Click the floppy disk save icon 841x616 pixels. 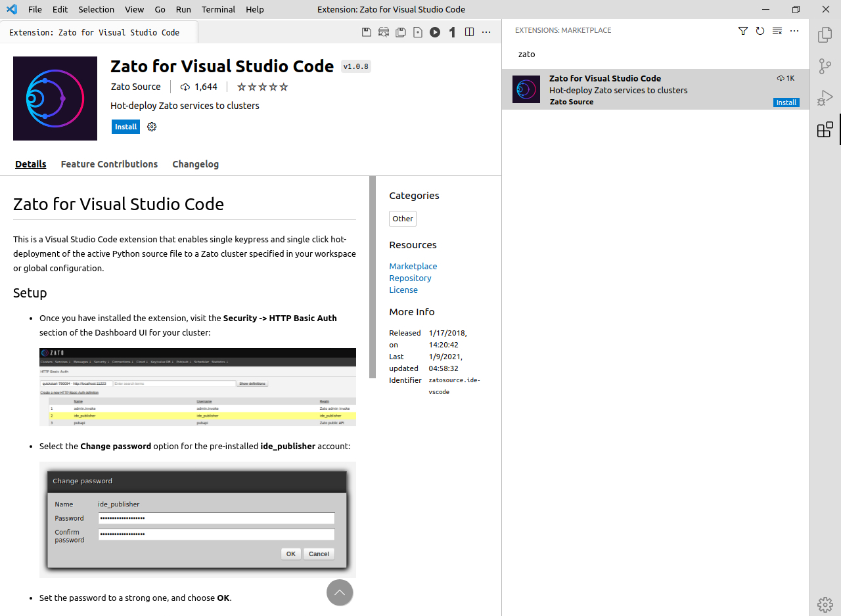click(x=367, y=32)
